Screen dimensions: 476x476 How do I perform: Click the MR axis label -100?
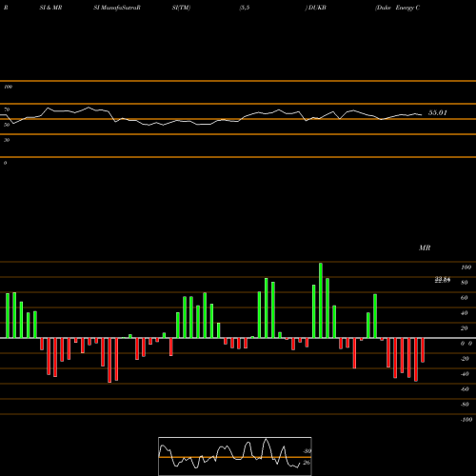[x=466, y=420]
